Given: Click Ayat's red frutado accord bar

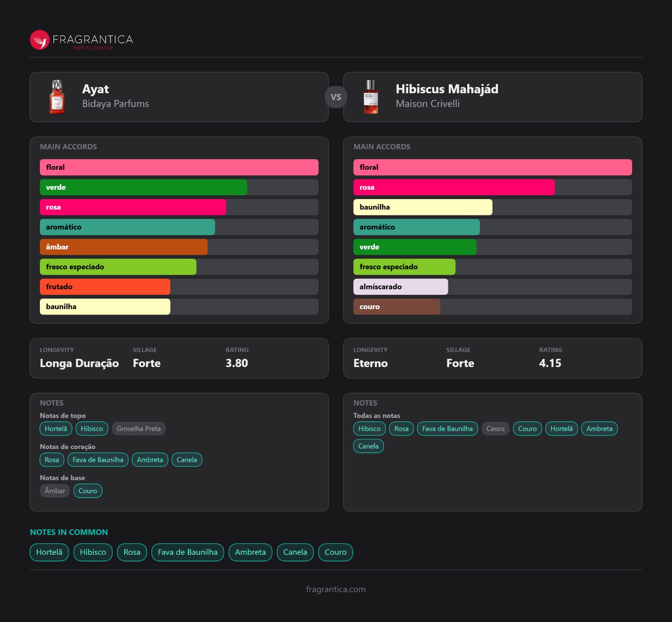Looking at the screenshot, I should point(105,287).
